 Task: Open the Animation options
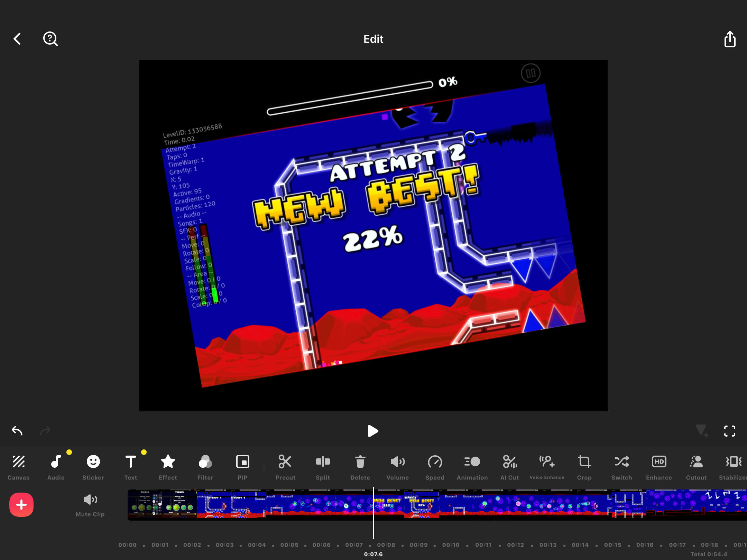(472, 467)
